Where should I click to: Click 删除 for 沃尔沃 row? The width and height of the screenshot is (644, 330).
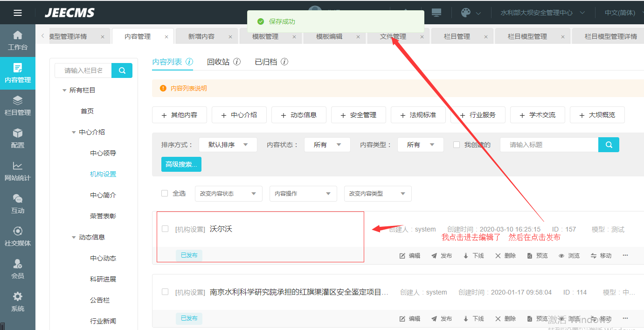505,256
